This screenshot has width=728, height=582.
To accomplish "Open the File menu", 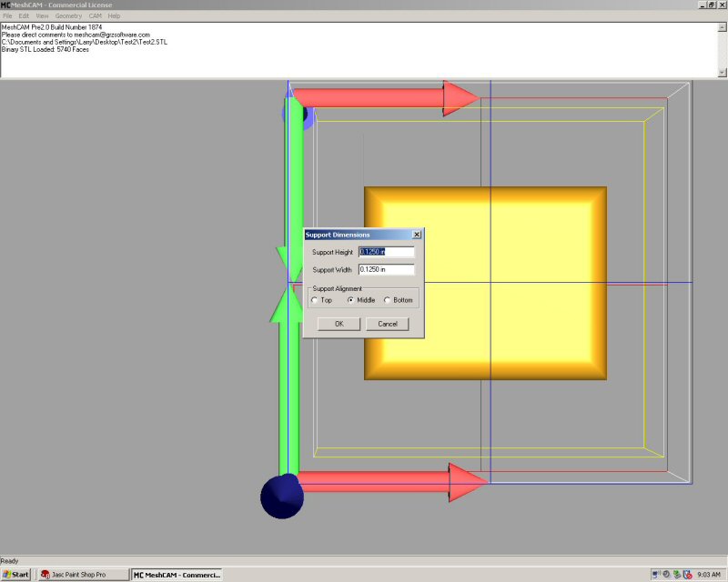I will (7, 16).
